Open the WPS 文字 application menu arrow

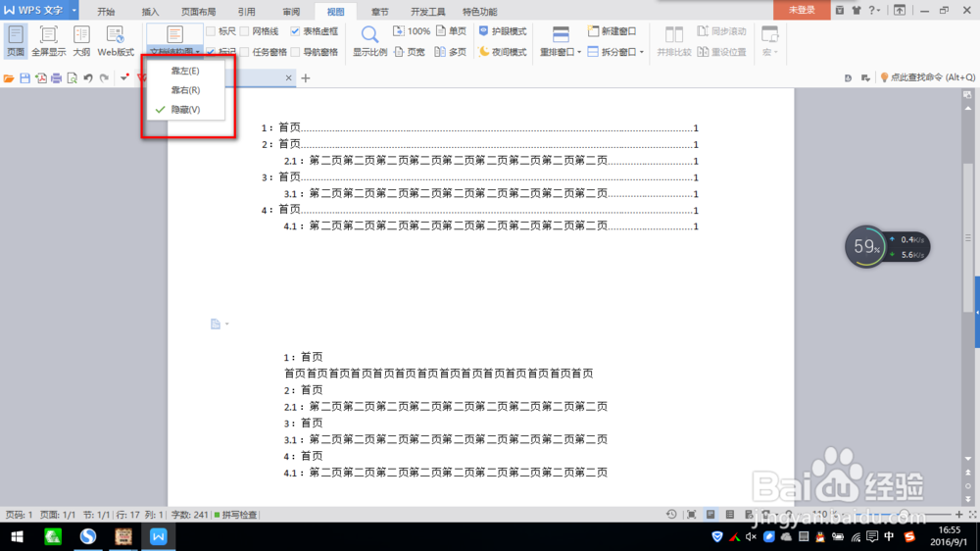73,11
